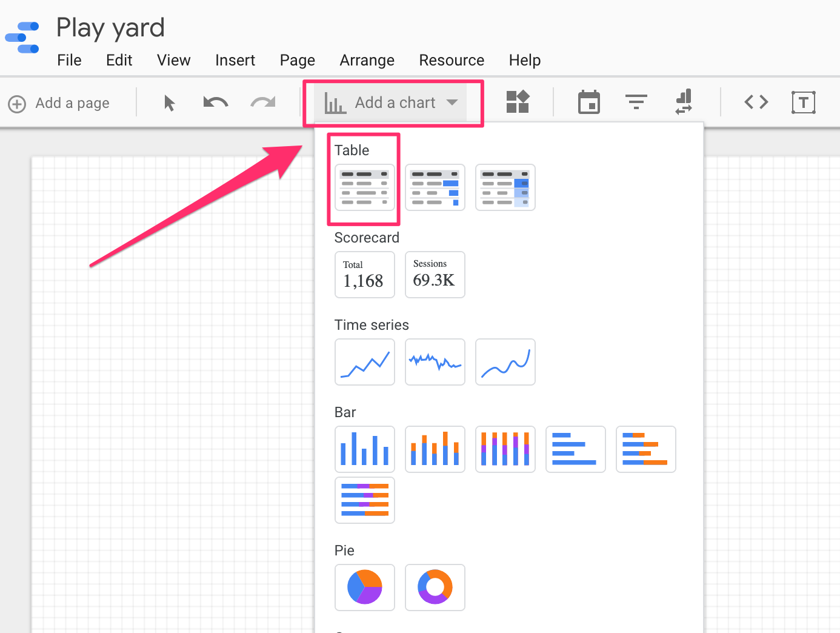This screenshot has width=840, height=633.
Task: Pick the smoothed Time series chart
Action: coord(505,362)
